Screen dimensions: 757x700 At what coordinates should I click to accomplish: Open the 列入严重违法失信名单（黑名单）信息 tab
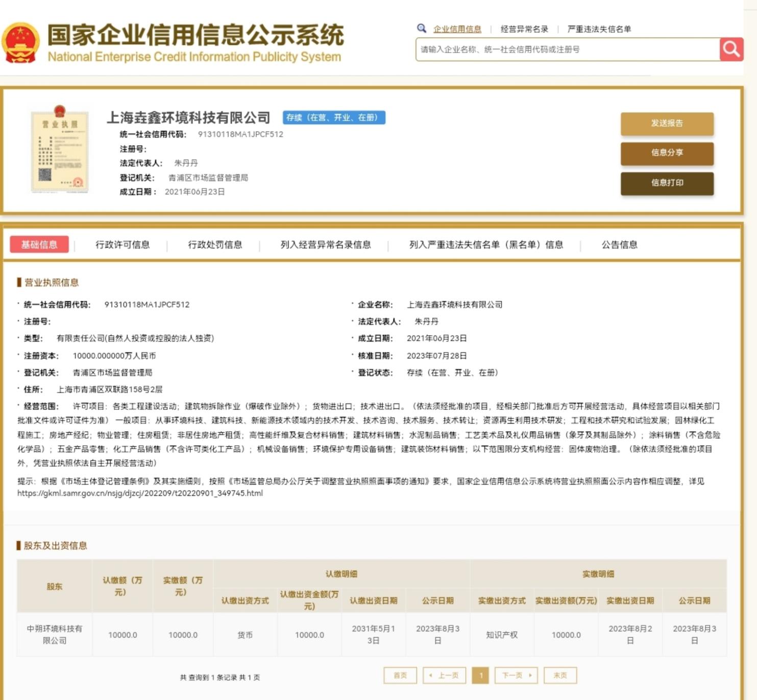486,245
